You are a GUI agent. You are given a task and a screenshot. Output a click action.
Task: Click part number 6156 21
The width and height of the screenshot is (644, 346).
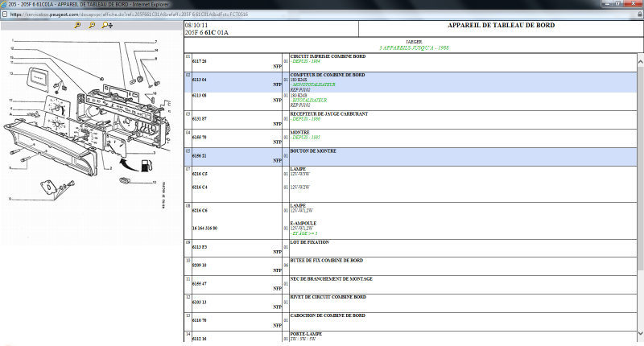pos(200,156)
